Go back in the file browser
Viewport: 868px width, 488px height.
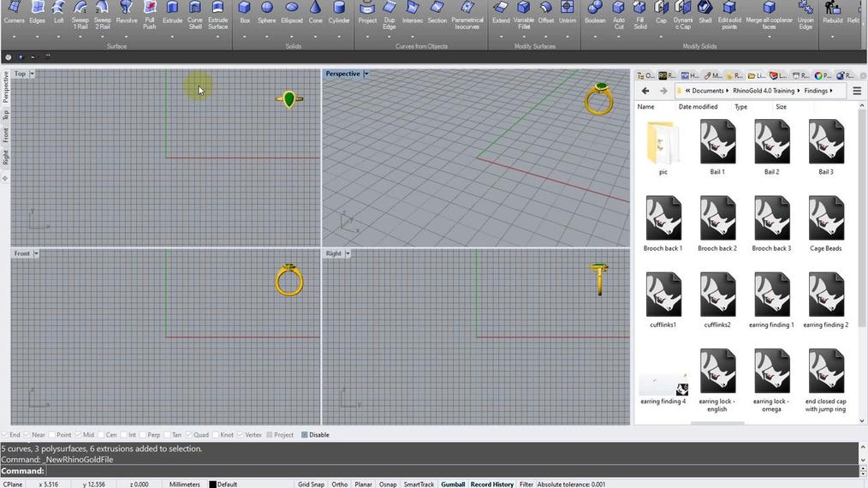pyautogui.click(x=645, y=91)
